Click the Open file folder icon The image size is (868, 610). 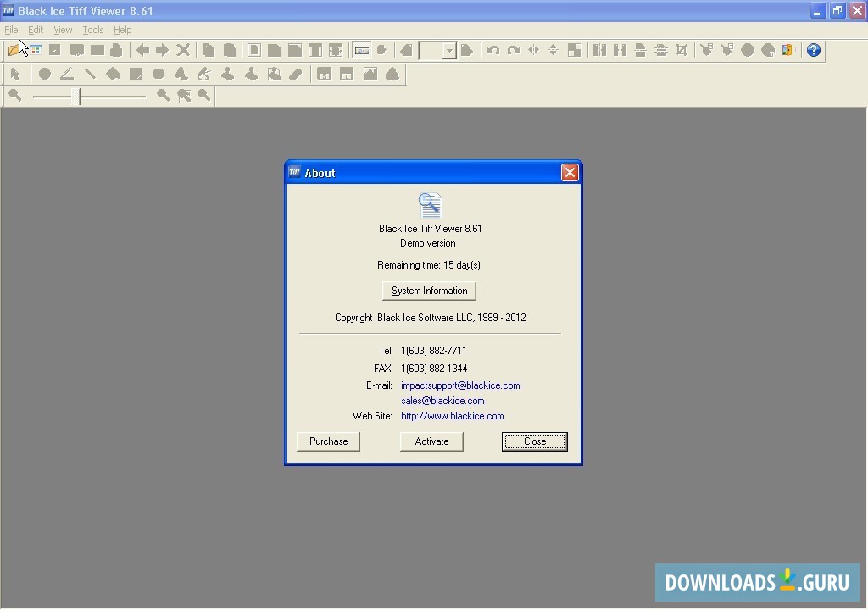tap(14, 50)
